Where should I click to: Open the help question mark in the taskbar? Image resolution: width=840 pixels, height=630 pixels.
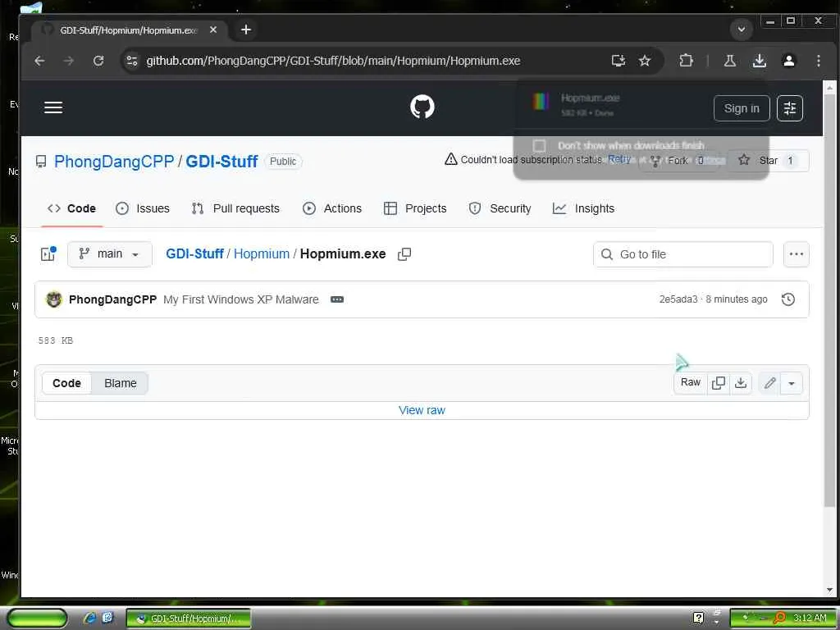698,619
